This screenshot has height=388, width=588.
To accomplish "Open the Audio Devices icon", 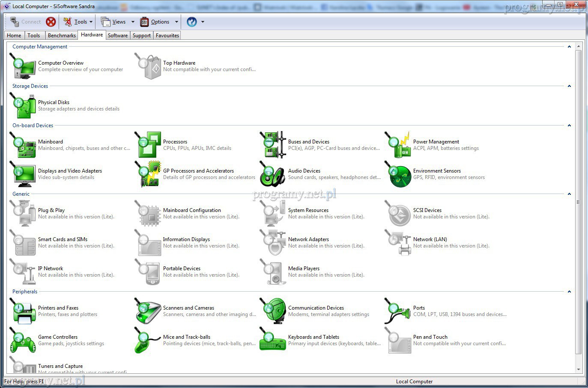I will click(273, 174).
